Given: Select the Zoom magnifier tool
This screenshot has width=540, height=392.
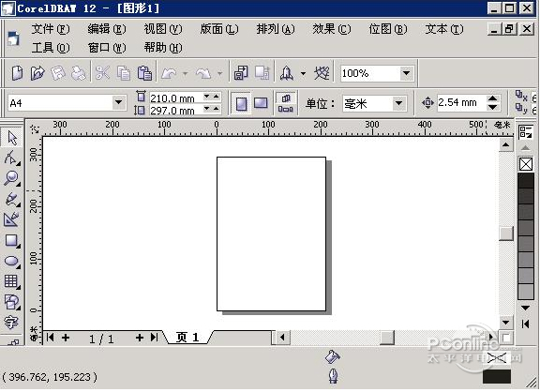Looking at the screenshot, I should click(x=11, y=178).
